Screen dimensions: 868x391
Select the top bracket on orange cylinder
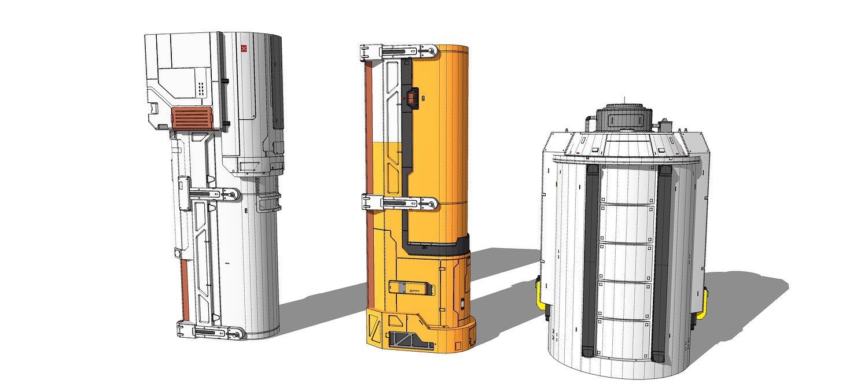pyautogui.click(x=399, y=52)
